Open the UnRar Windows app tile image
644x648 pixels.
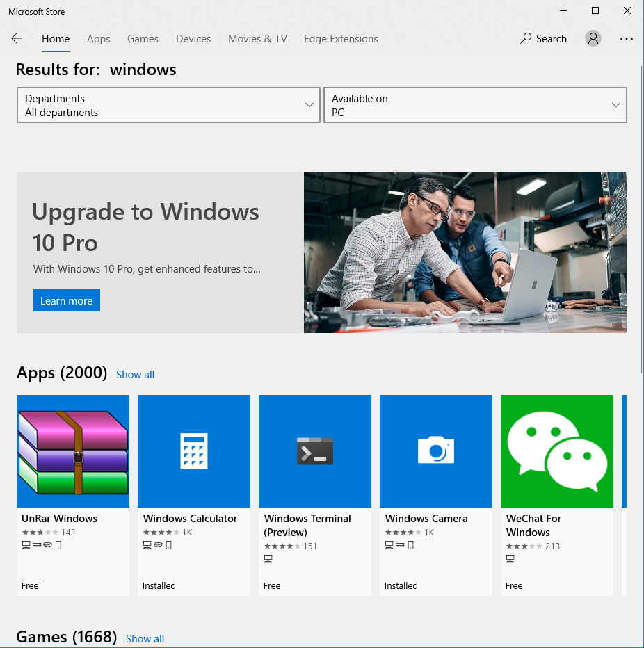[x=73, y=451]
